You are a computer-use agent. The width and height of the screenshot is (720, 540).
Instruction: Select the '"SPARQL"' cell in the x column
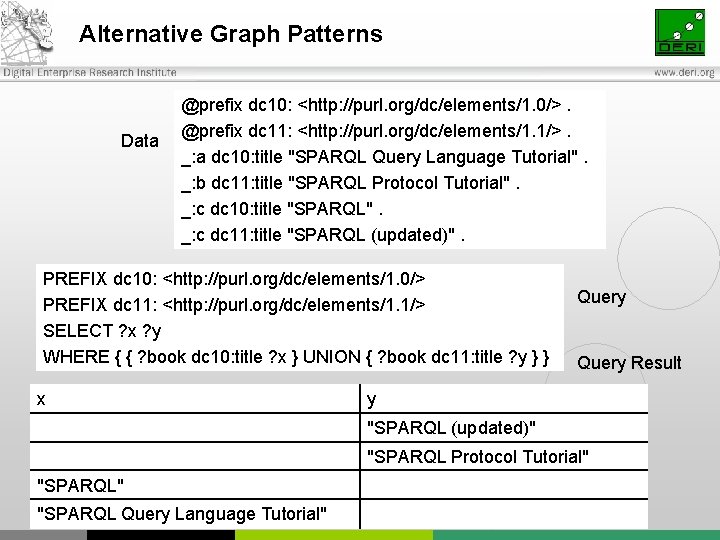[x=195, y=485]
